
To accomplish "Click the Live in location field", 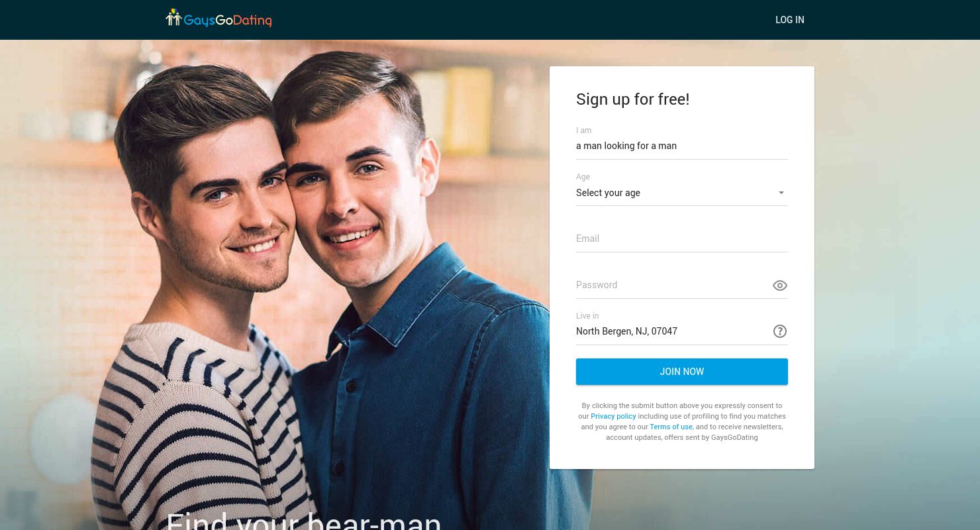I will (x=672, y=331).
